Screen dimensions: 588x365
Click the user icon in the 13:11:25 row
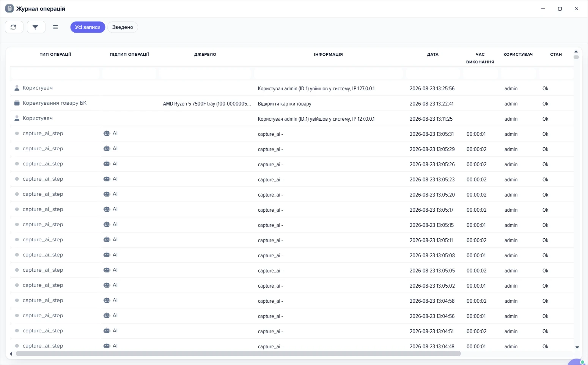(17, 118)
